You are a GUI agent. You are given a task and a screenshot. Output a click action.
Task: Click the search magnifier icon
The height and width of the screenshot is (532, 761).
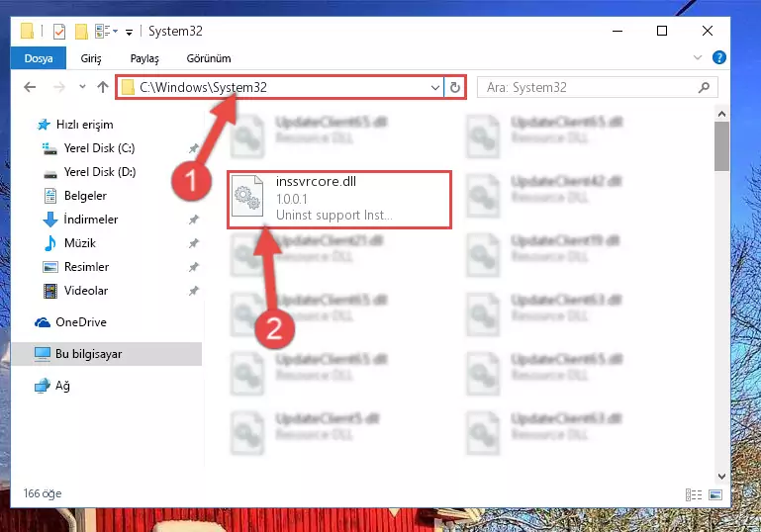(704, 87)
